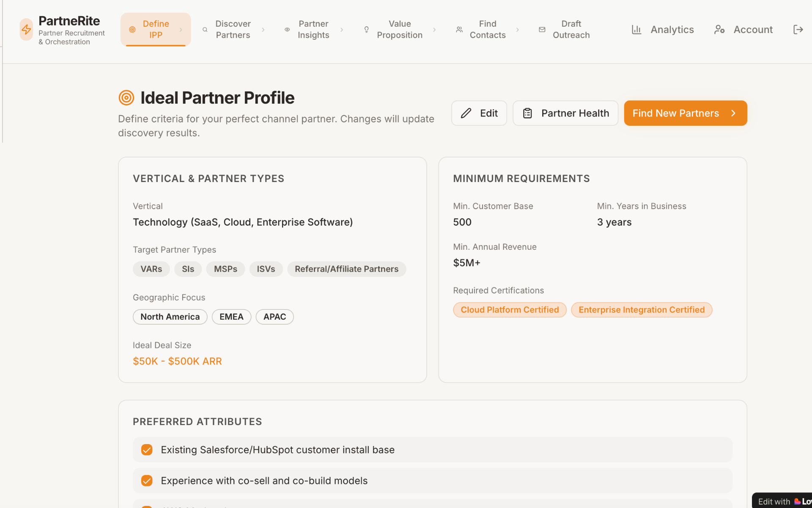Click Min. Customer Base value 500

pos(462,222)
